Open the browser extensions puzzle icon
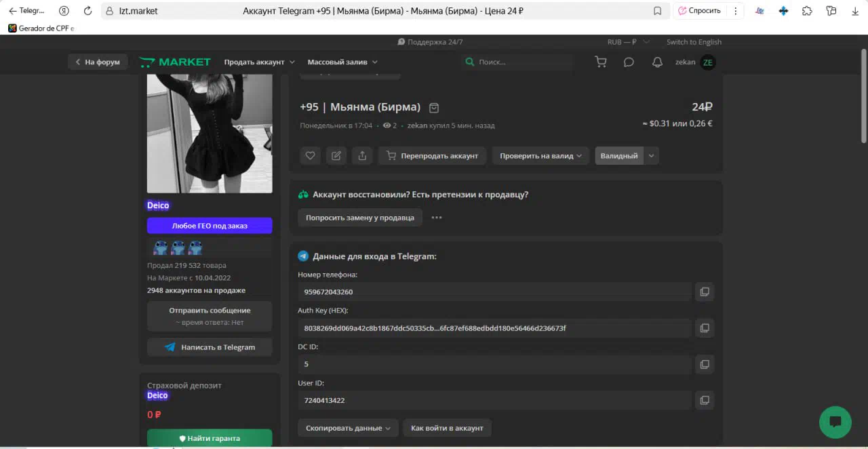The image size is (868, 449). click(807, 11)
